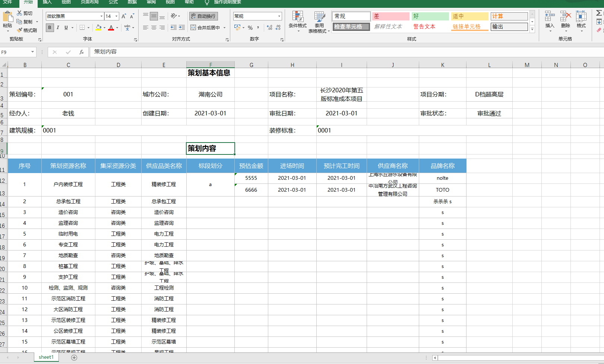This screenshot has height=364, width=604.
Task: Expand the borders options arrow
Action: click(x=88, y=28)
